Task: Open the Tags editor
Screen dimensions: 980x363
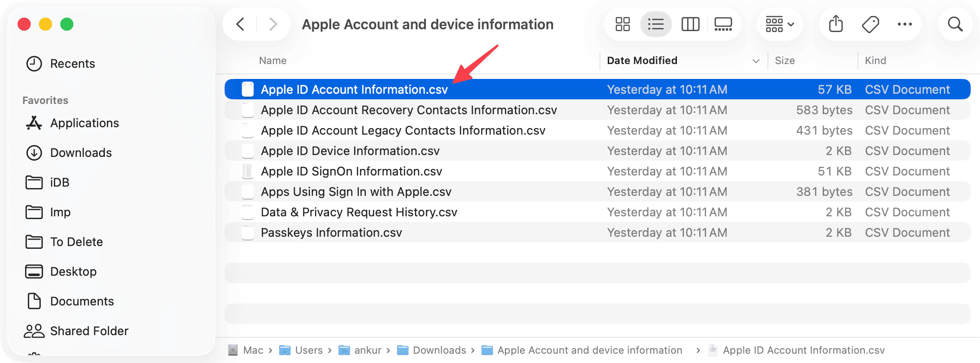Action: click(x=870, y=24)
